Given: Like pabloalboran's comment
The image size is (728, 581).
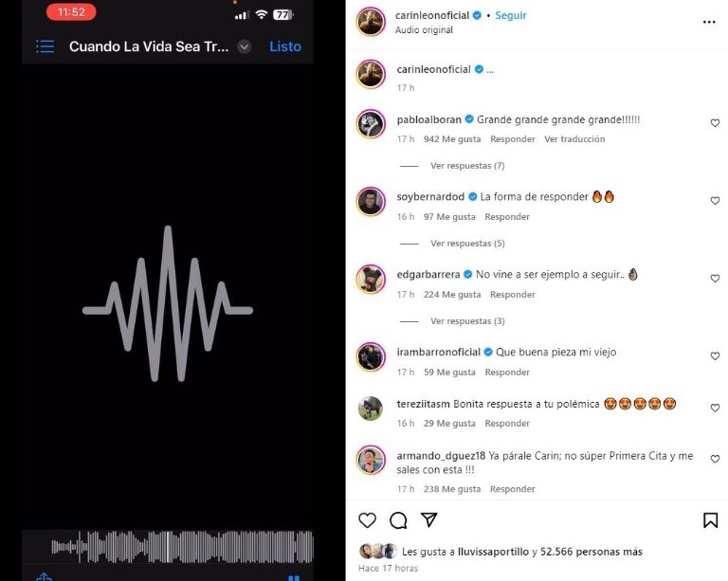Looking at the screenshot, I should pyautogui.click(x=715, y=123).
